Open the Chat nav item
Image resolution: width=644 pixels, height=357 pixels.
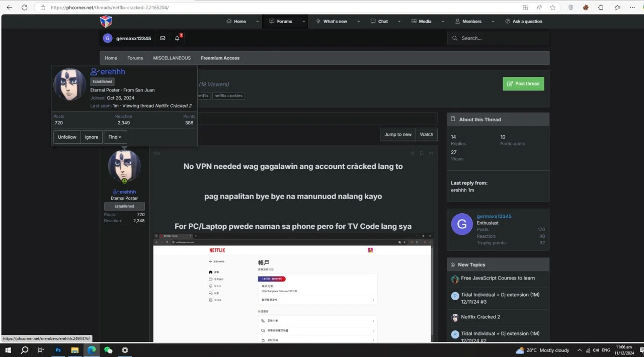pyautogui.click(x=379, y=22)
